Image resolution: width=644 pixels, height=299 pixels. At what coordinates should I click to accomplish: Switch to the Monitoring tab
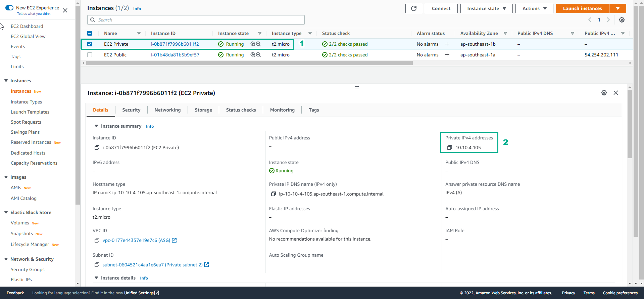click(x=282, y=110)
